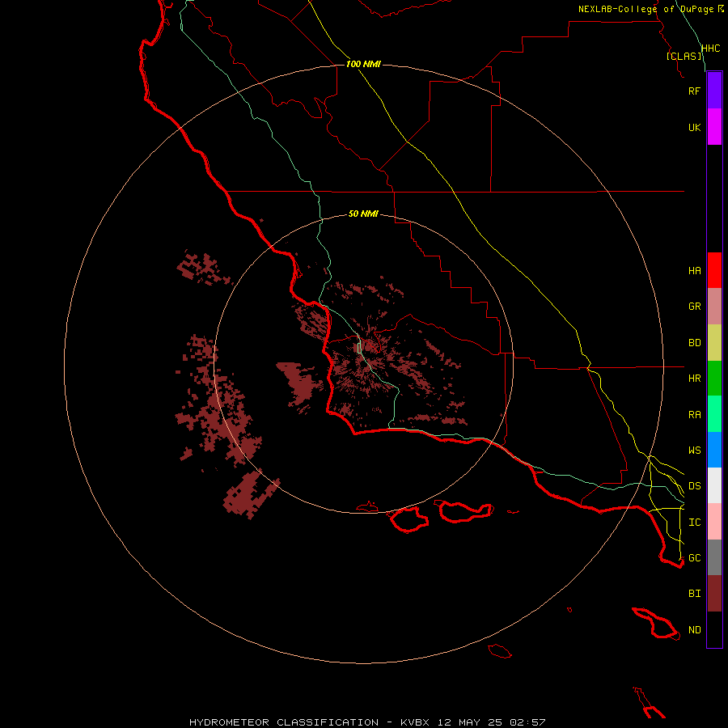Click the 'HA' legend label
This screenshot has width=728, height=728.
[x=694, y=270]
